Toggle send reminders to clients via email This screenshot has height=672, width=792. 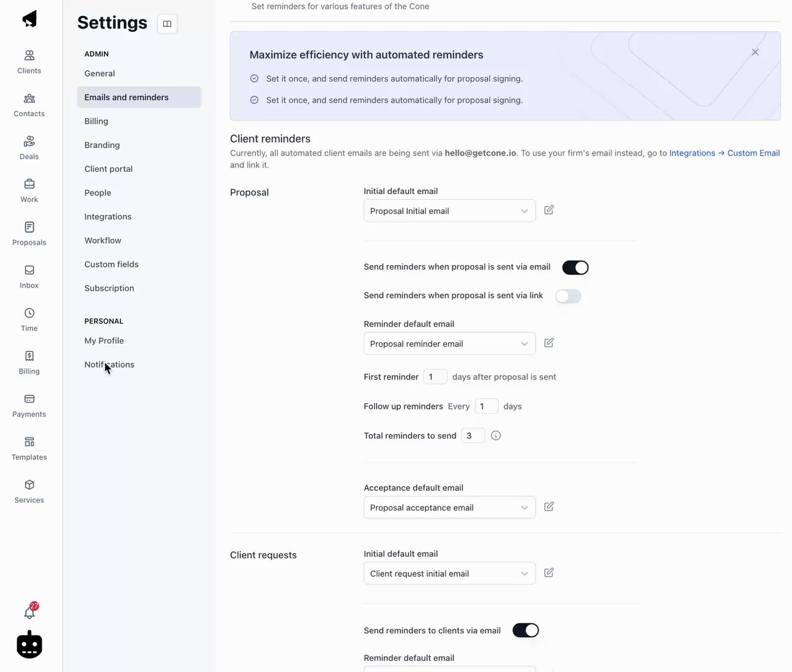tap(525, 630)
